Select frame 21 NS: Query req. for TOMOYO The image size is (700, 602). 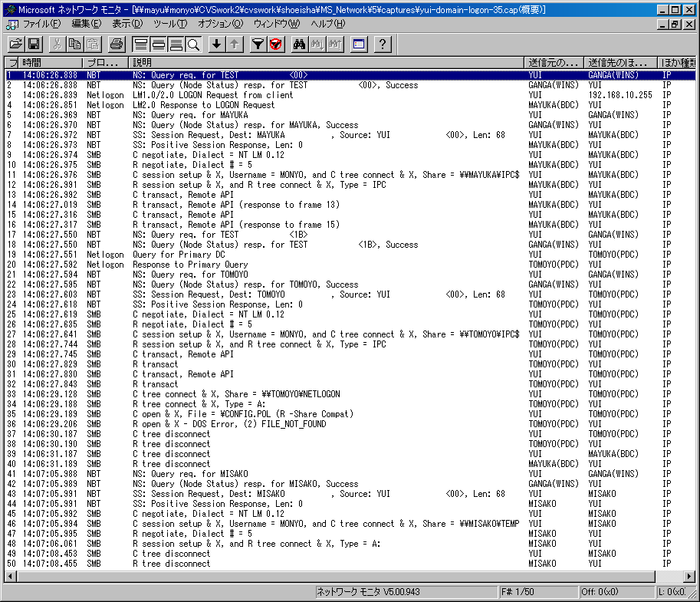coord(350,275)
